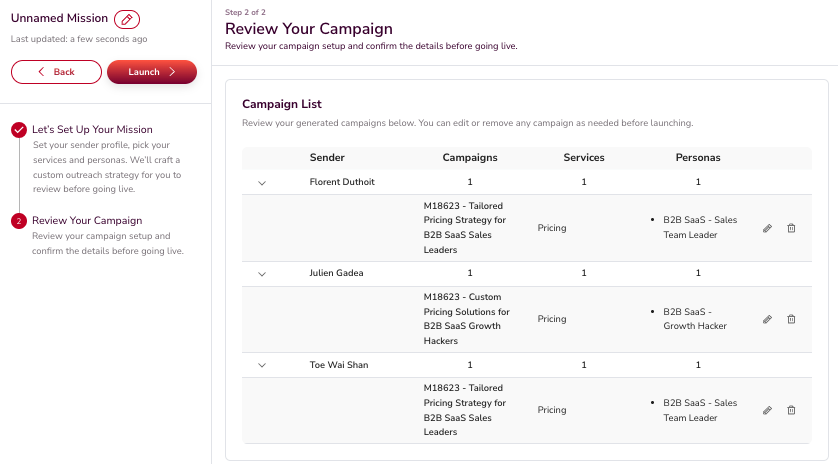Viewport: 838px width, 464px height.
Task: Delete Toe Wai Shan's campaign using trash icon
Action: click(x=791, y=410)
